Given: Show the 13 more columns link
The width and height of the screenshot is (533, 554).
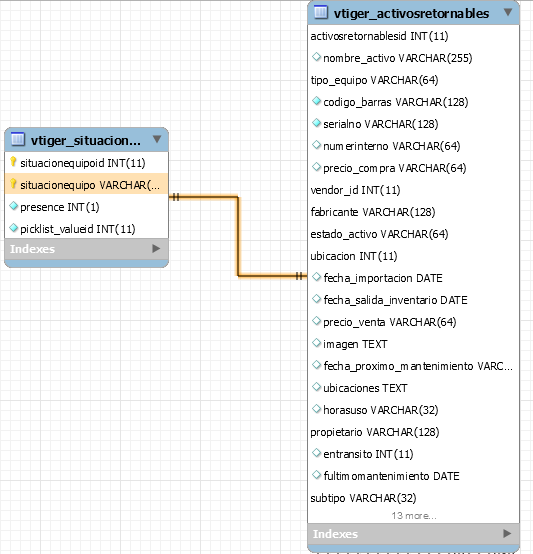Looking at the screenshot, I should click(414, 516).
